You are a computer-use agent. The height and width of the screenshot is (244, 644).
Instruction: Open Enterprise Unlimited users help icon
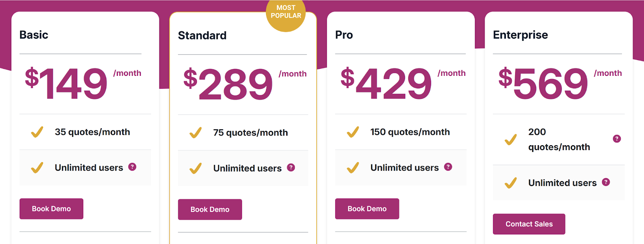(606, 182)
